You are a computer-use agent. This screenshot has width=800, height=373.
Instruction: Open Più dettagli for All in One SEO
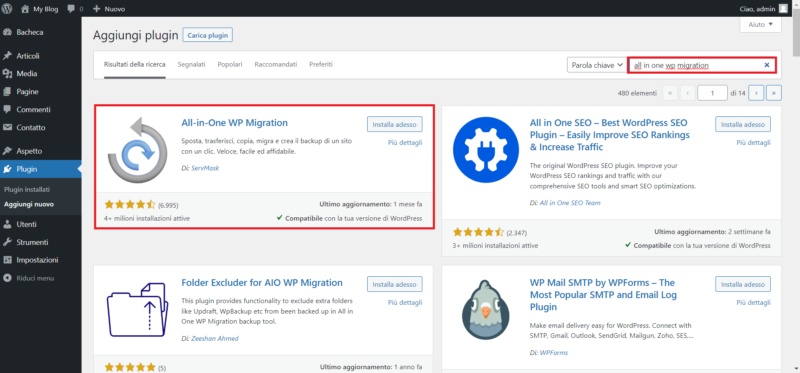[754, 143]
